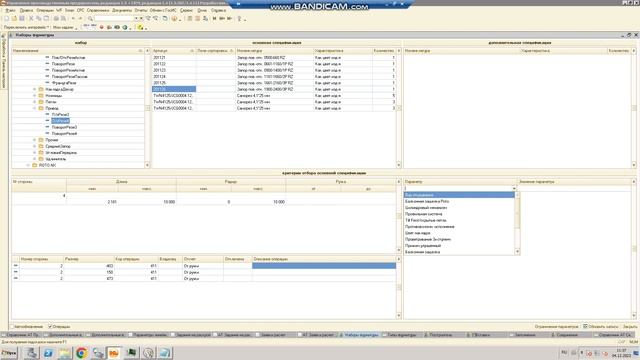Open the Сервис menu

pyautogui.click(x=186, y=10)
